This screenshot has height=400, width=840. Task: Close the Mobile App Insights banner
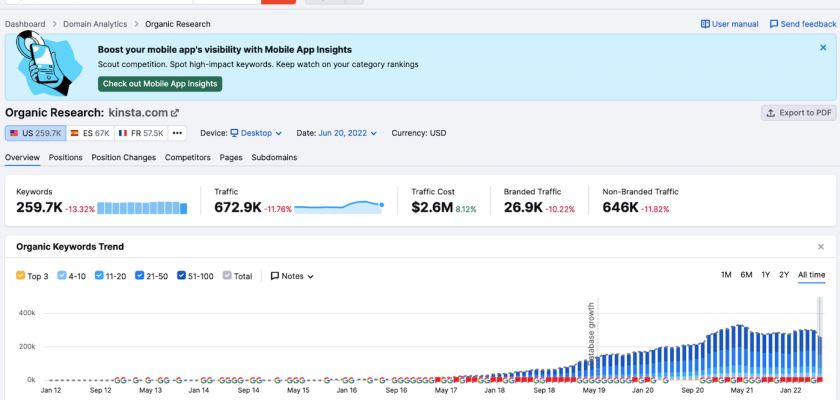tap(823, 47)
